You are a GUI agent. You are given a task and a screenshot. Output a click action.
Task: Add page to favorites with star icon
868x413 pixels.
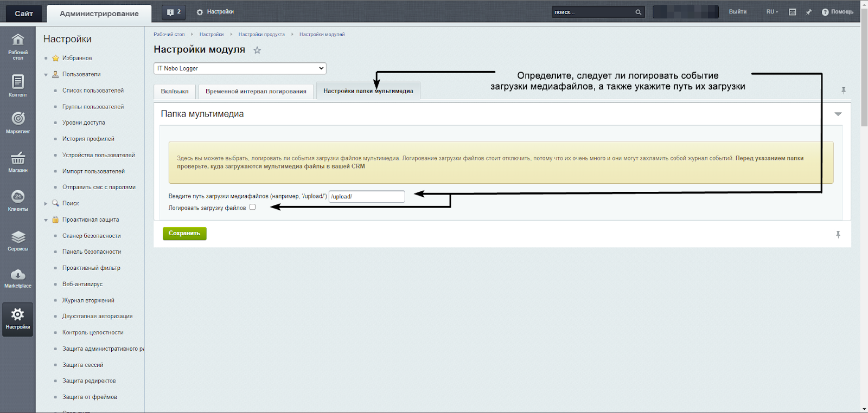[257, 50]
